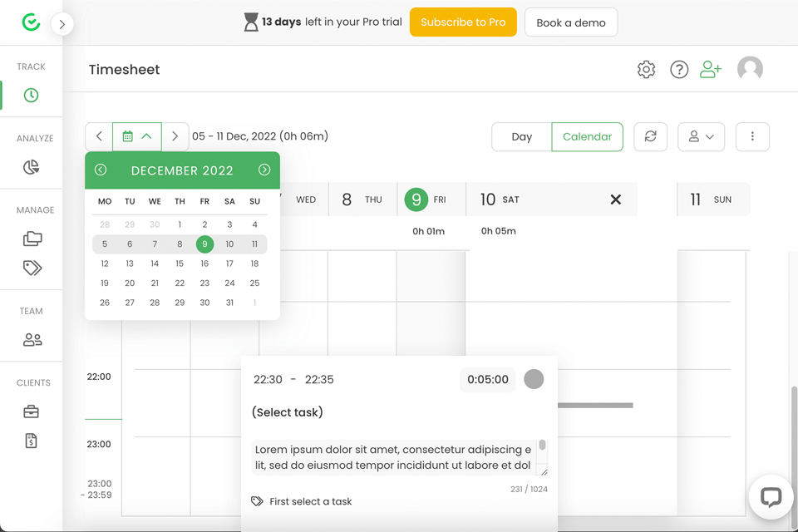Go to next month in the date picker
Image resolution: width=798 pixels, height=532 pixels.
click(x=264, y=170)
